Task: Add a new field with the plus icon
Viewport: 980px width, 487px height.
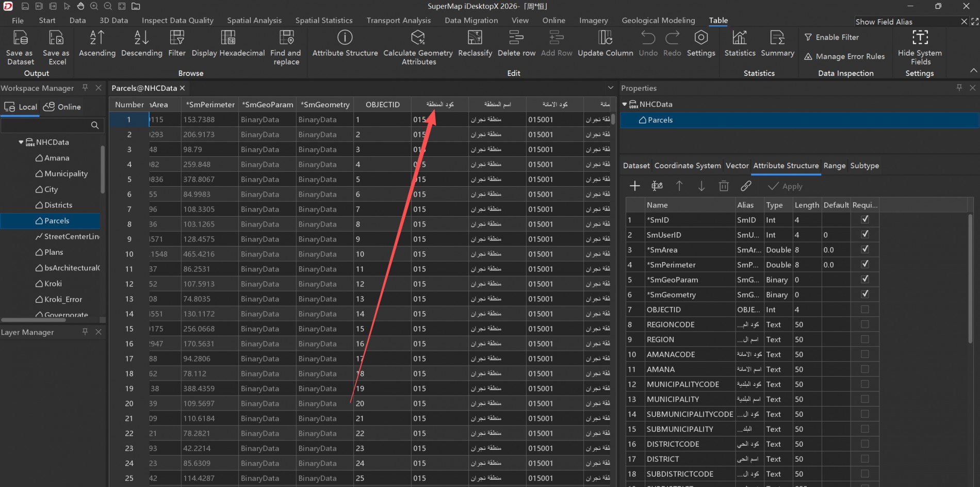Action: (x=634, y=186)
